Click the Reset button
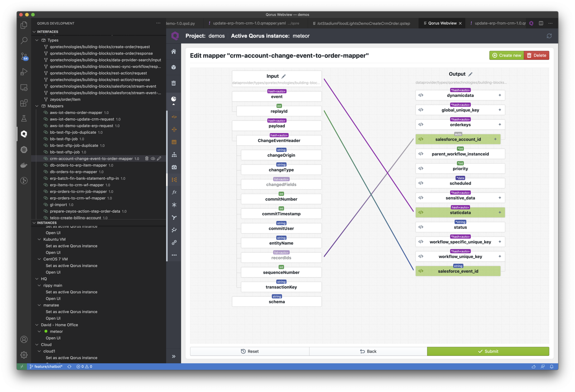Image resolution: width=575 pixels, height=392 pixels. [250, 351]
